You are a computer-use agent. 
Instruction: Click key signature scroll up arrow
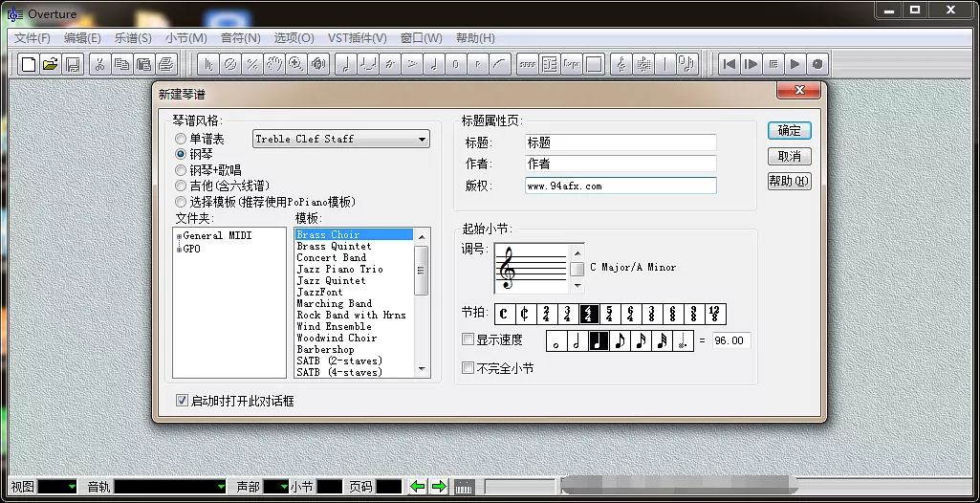577,252
